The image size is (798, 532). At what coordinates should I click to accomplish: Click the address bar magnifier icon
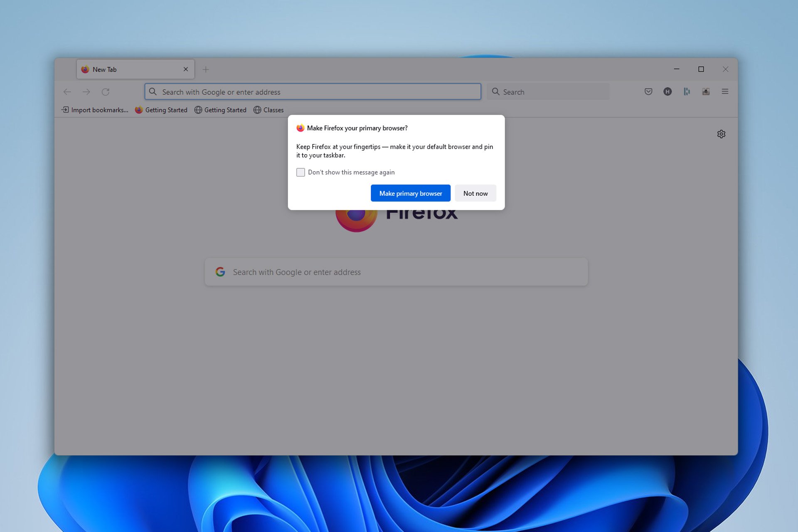click(153, 91)
